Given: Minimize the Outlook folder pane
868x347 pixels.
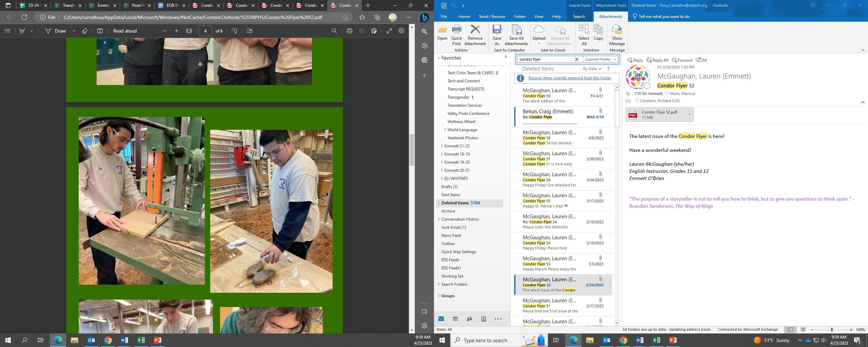Looking at the screenshot, I should click(x=506, y=57).
